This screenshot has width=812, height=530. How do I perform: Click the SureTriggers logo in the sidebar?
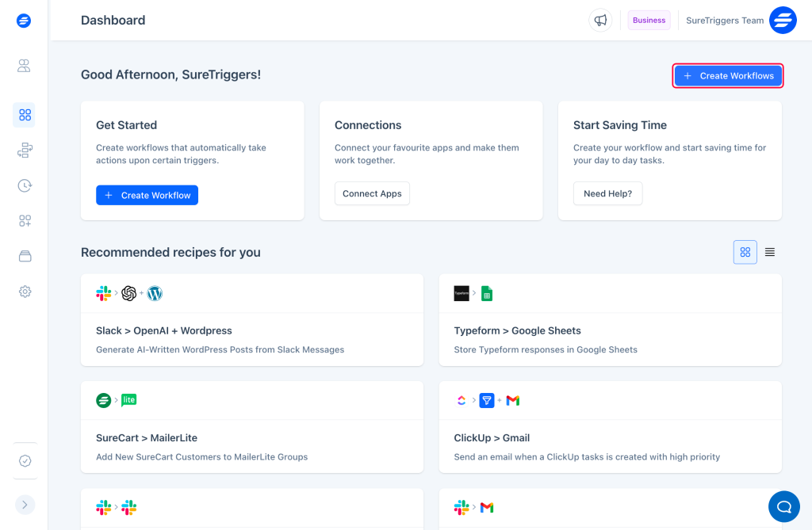coord(23,20)
